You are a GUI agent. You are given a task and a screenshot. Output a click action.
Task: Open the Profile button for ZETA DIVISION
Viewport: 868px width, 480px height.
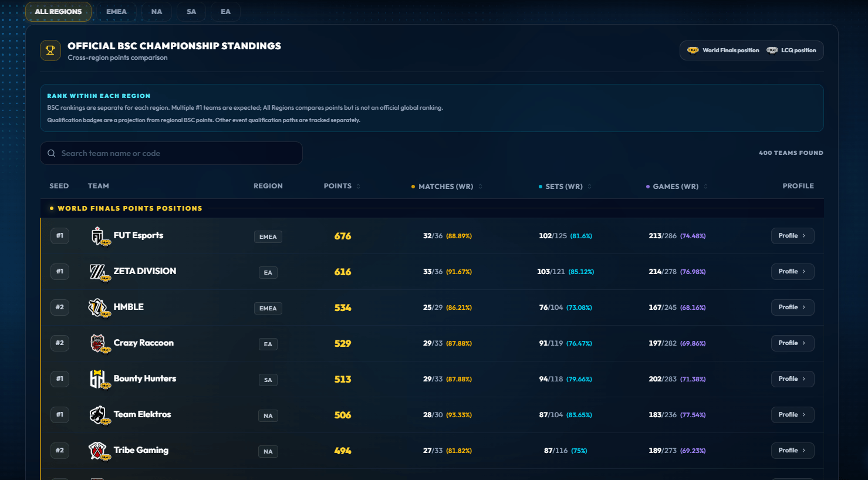pyautogui.click(x=792, y=271)
